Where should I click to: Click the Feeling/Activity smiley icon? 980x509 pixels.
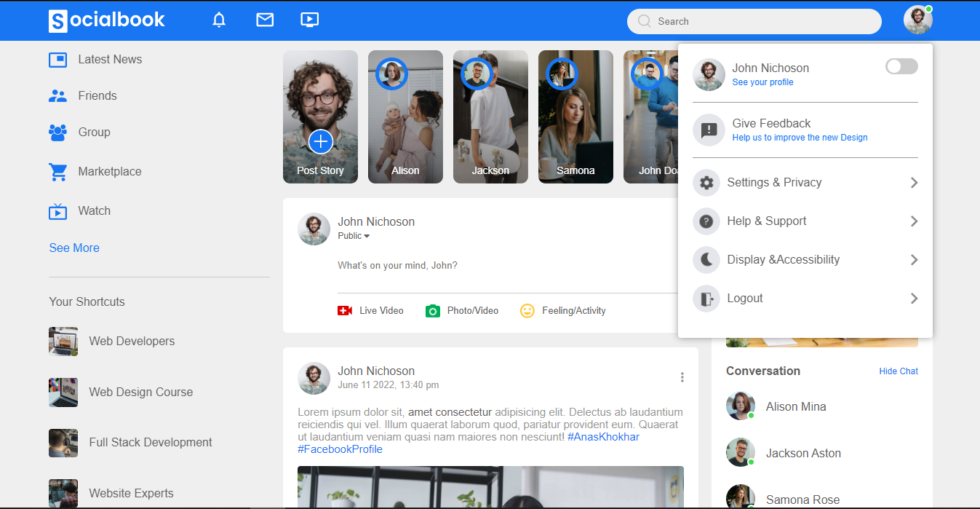(527, 311)
